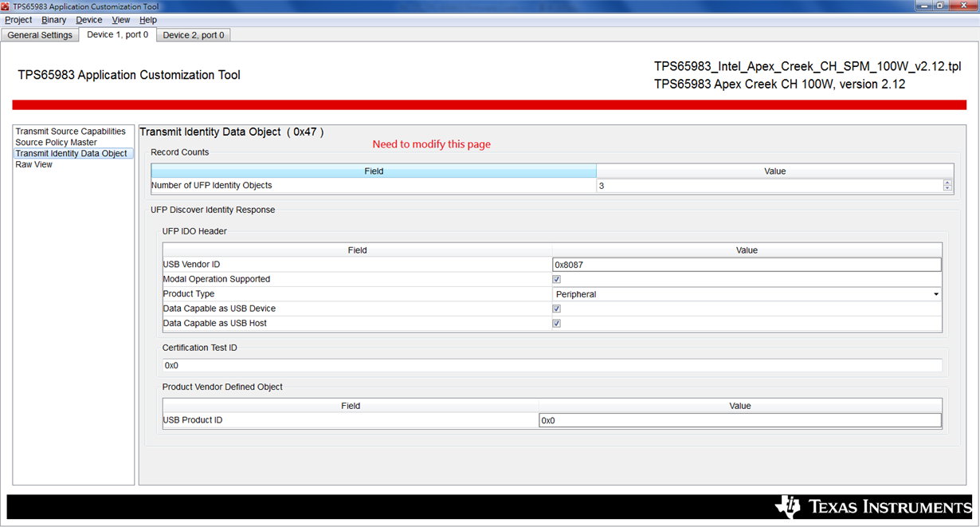This screenshot has width=980, height=527.
Task: Click the TPS65983 Application Customization Tool heading
Action: pos(129,75)
